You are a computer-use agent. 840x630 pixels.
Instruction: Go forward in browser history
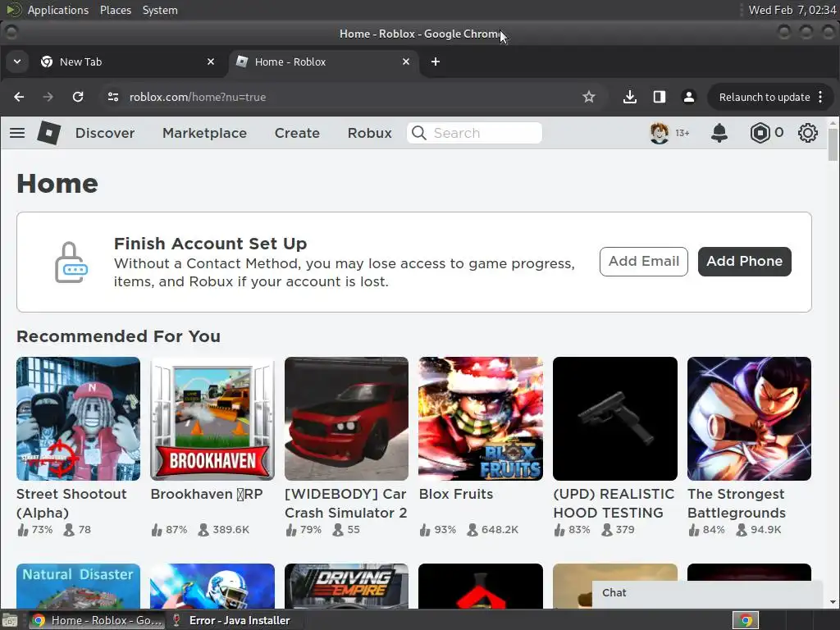(48, 97)
